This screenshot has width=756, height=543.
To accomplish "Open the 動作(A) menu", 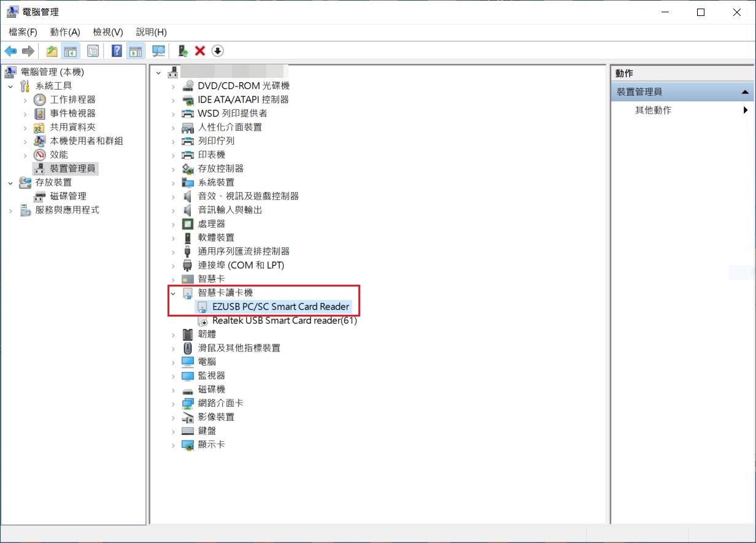I will point(65,32).
